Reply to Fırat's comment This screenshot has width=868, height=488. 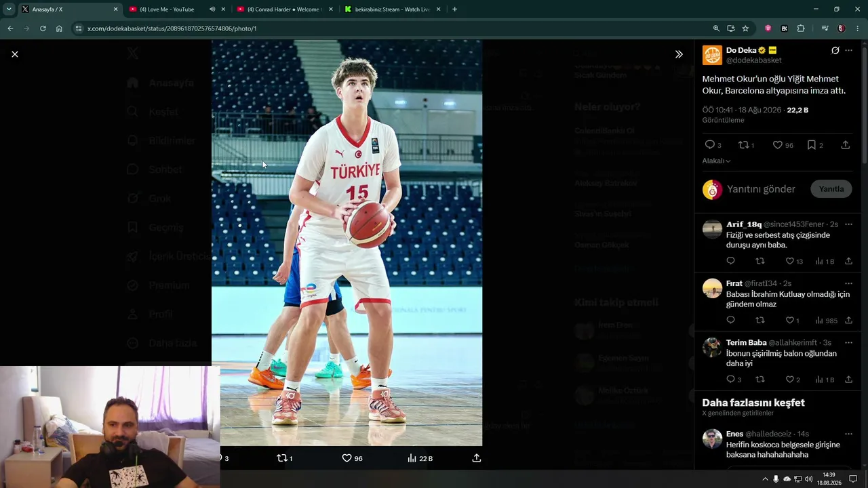click(x=730, y=321)
